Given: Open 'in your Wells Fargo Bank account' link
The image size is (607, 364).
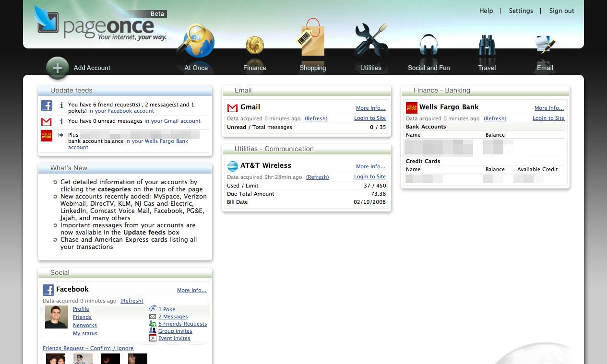Looking at the screenshot, I should (x=128, y=144).
